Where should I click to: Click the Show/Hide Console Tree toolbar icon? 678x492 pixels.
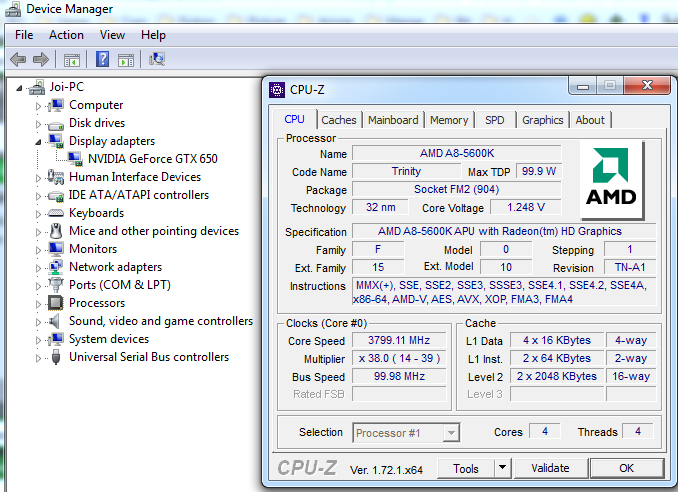click(x=72, y=60)
